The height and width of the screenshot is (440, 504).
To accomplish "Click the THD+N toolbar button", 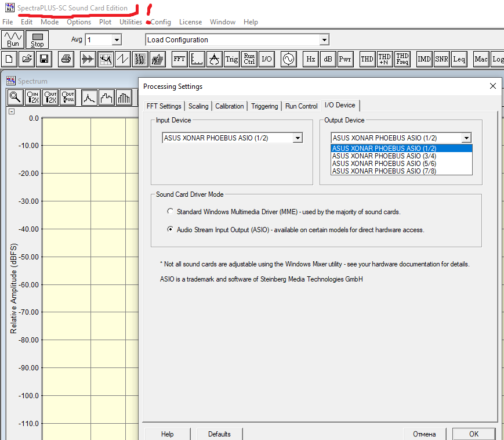I will point(385,59).
